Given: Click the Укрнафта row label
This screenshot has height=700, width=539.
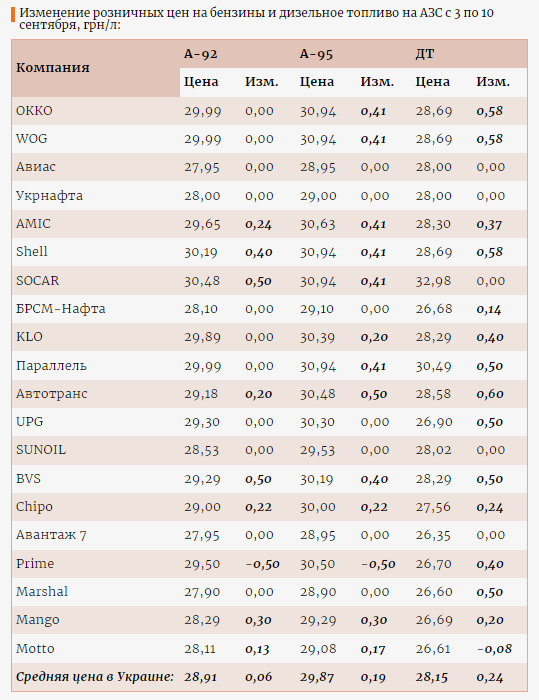Looking at the screenshot, I should click(50, 196).
